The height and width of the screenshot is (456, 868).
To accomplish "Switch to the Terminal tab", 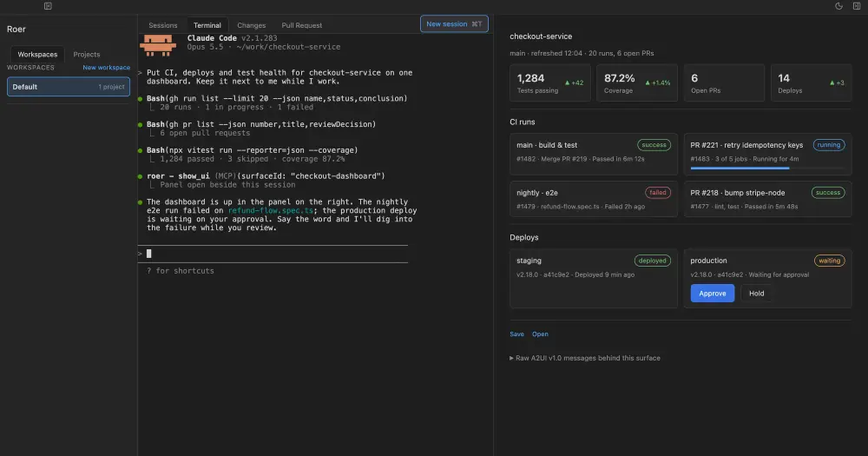I will [207, 25].
